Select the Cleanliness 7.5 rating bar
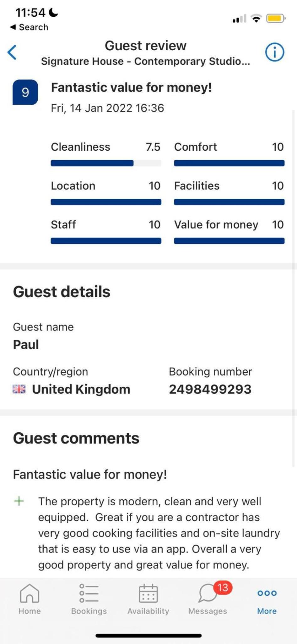 tap(106, 163)
